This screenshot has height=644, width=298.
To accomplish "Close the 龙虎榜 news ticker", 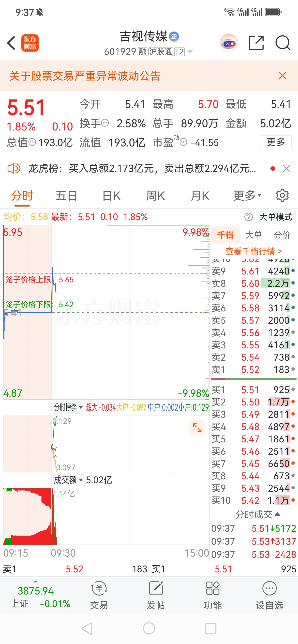I will tap(286, 168).
